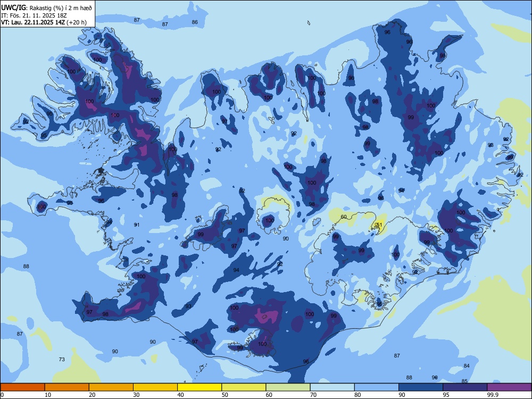The height and width of the screenshot is (399, 532).
Task: Click the '51' value on the yellow patch
Action: (379, 225)
